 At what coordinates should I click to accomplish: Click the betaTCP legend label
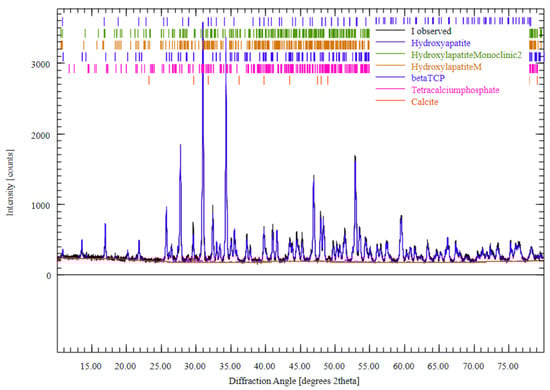428,78
